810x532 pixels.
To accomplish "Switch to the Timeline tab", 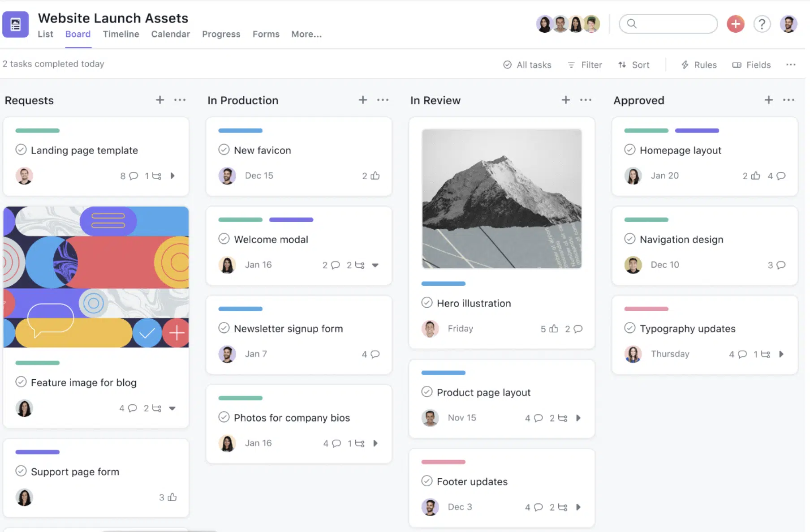I will click(x=121, y=34).
